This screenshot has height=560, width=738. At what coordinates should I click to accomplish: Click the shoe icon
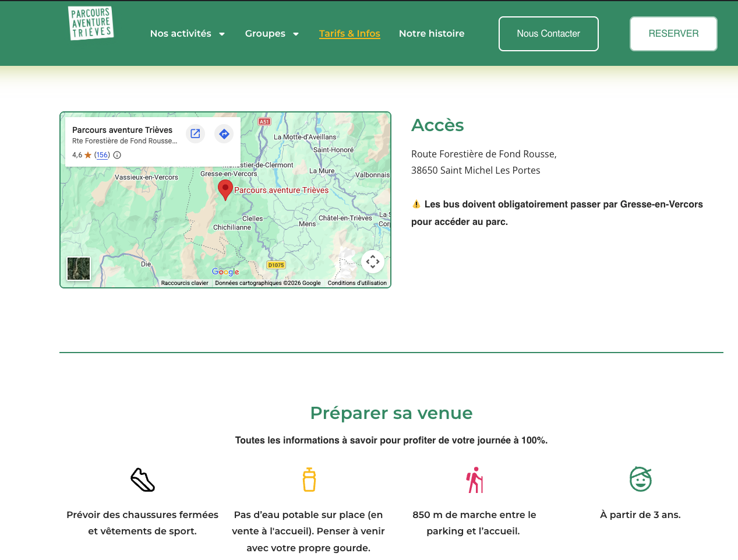tap(143, 480)
